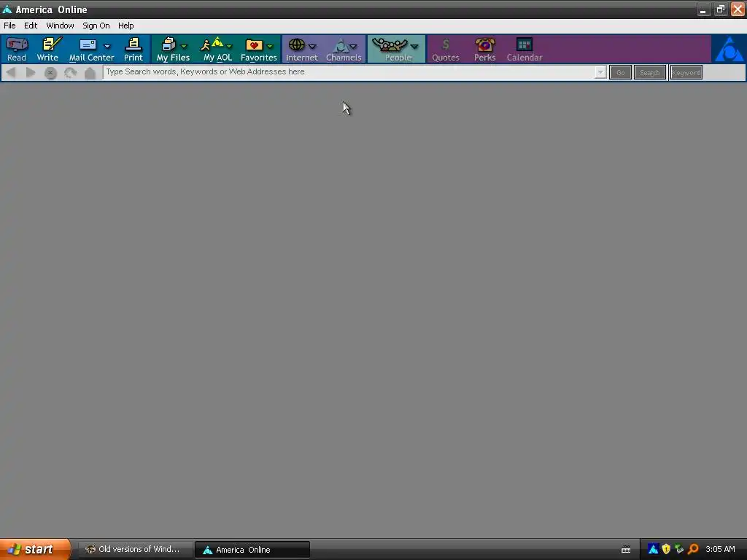Image resolution: width=747 pixels, height=560 pixels.
Task: Click the Windows start button
Action: pos(34,550)
